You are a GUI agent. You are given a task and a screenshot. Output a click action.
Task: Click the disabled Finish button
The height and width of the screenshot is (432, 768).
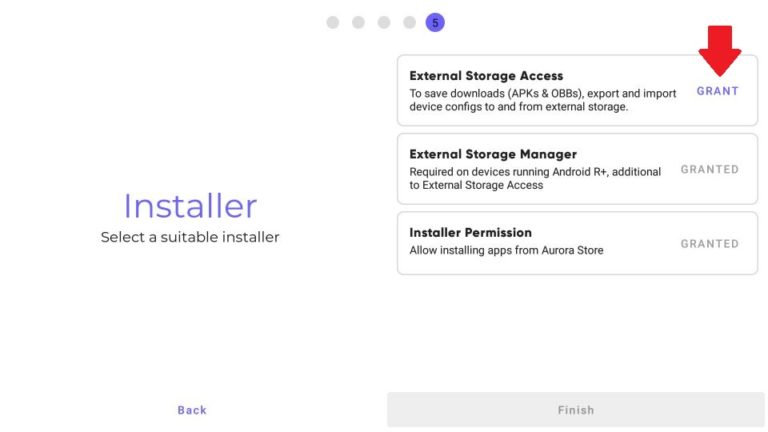point(576,410)
